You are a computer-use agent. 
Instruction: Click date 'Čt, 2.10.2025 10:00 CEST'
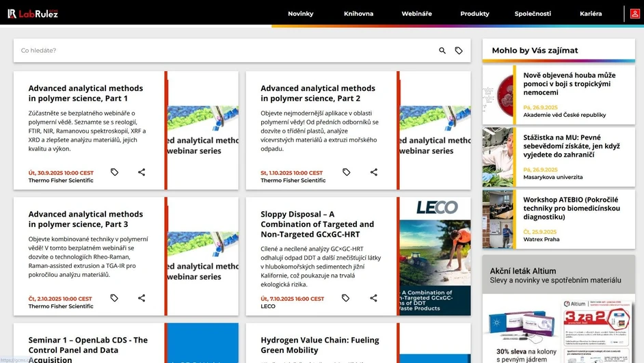(x=60, y=299)
